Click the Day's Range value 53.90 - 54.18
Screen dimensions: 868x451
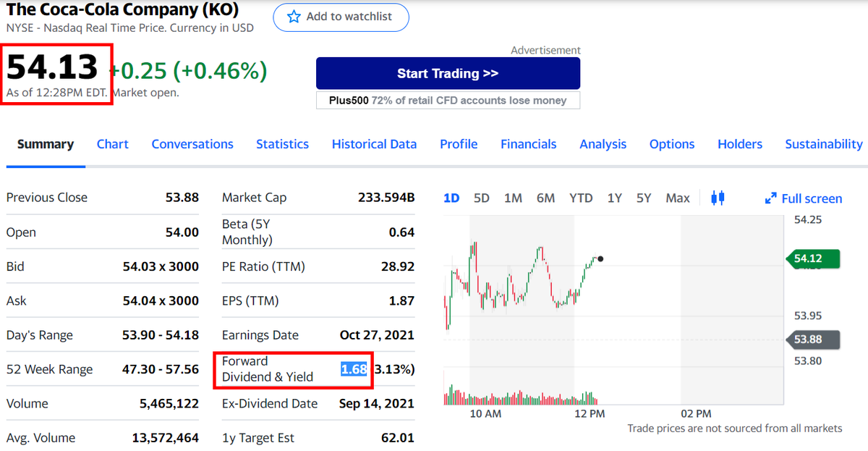point(161,335)
